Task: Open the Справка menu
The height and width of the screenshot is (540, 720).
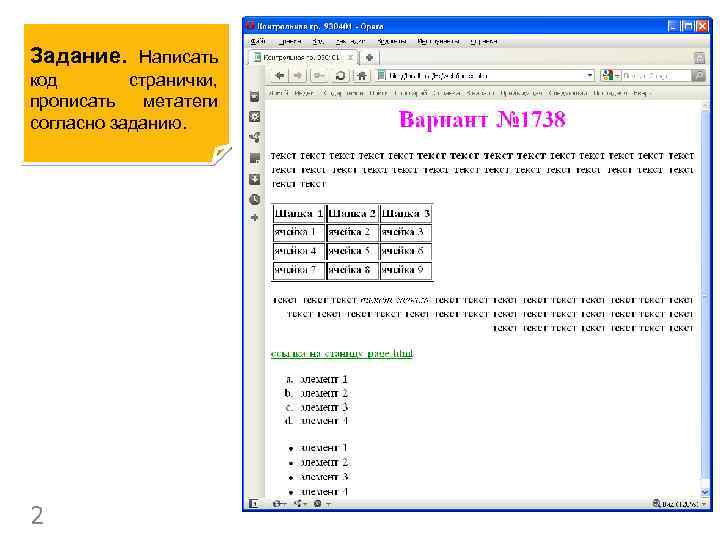Action: click(x=484, y=41)
